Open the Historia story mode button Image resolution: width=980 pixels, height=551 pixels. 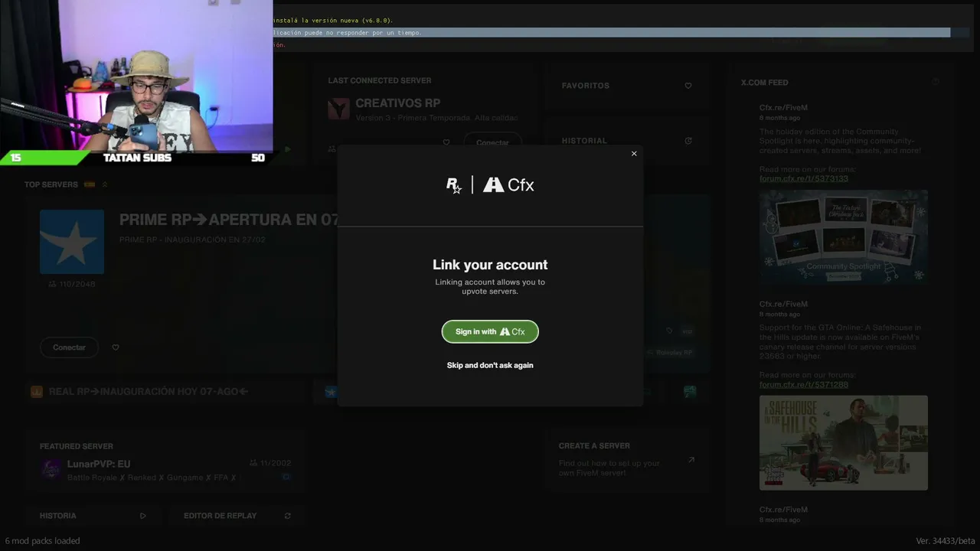pos(93,516)
